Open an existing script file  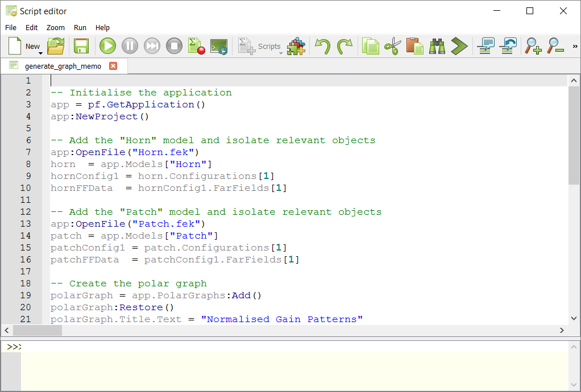[55, 46]
